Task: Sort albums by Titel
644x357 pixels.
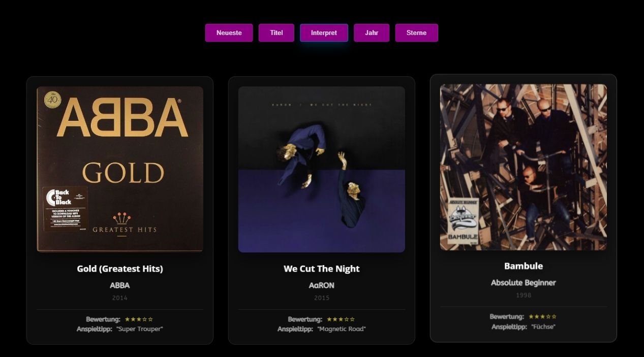Action: 277,33
